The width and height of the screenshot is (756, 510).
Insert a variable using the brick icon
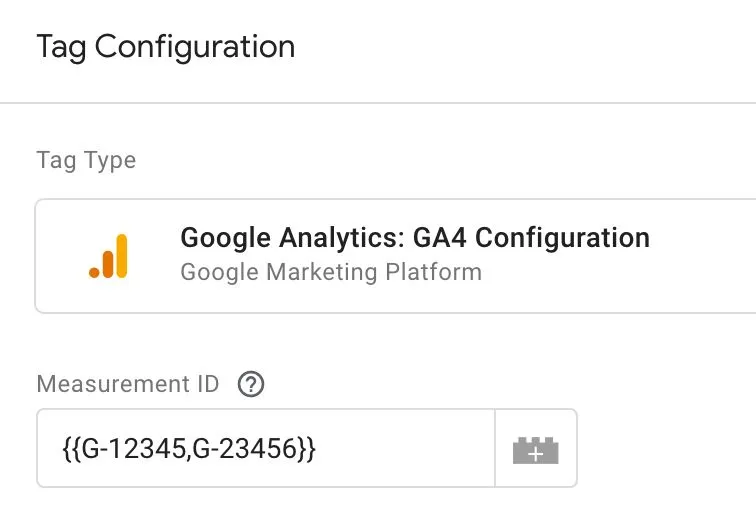point(535,449)
